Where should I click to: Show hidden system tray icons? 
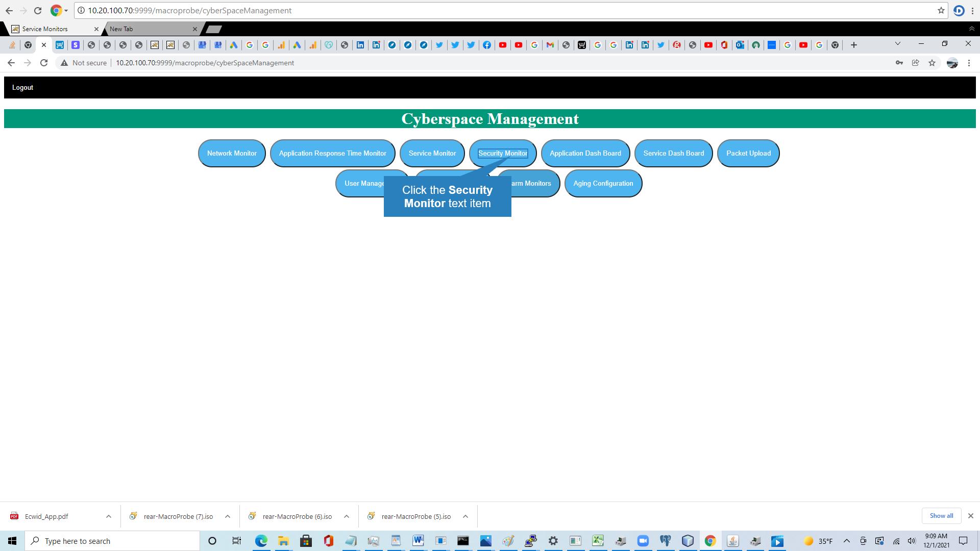(847, 541)
